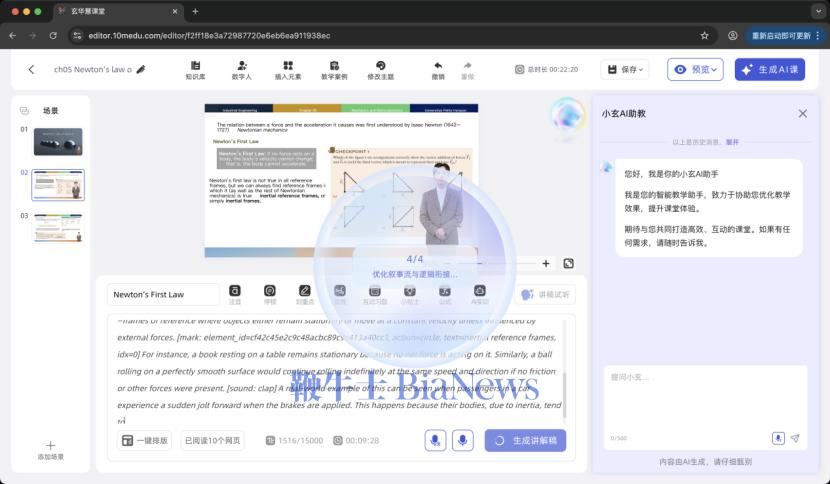Screen dimensions: 830x484
Task: Select scene 01 thumbnail
Action: [x=58, y=141]
